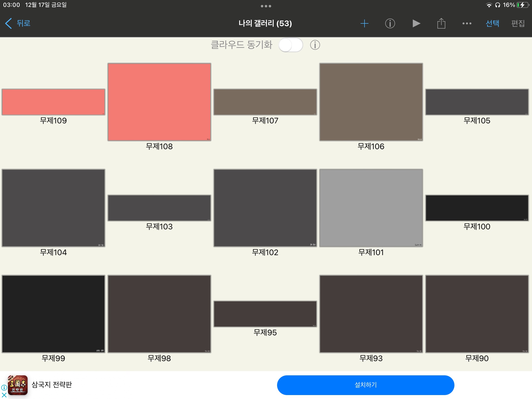The height and width of the screenshot is (399, 532).
Task: Go back using the 뒤로 button
Action: pyautogui.click(x=18, y=23)
